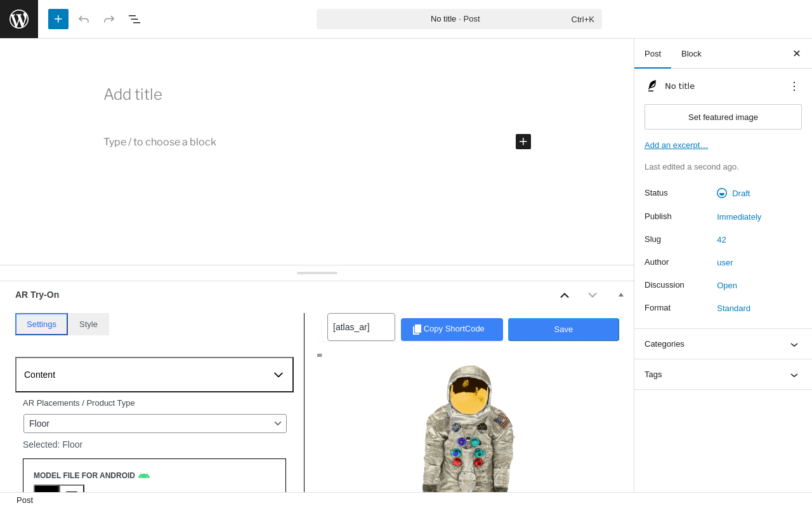Click the Add title field
The width and height of the screenshot is (812, 508).
click(x=317, y=94)
